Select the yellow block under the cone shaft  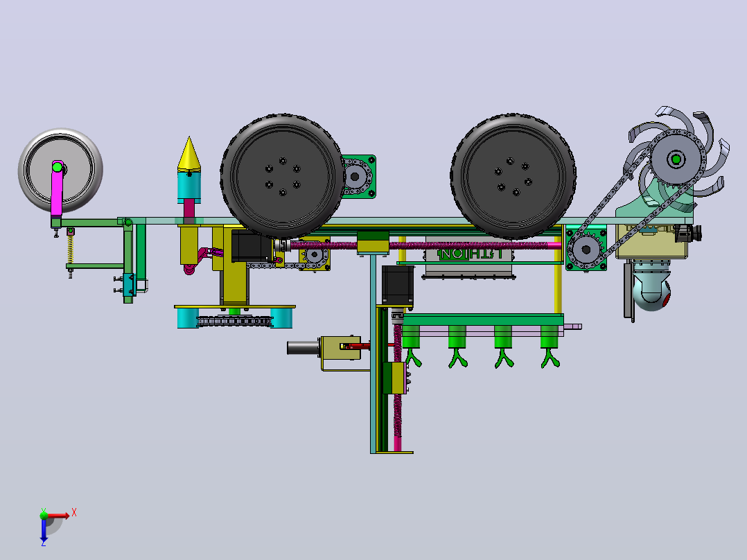click(189, 245)
